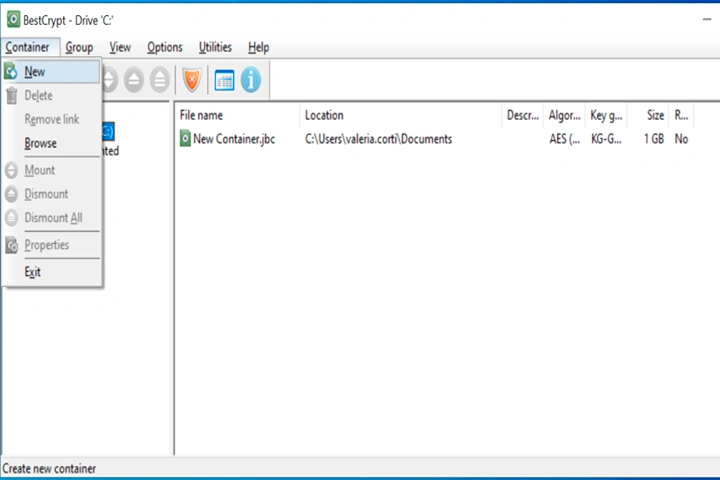Select the Dismount menu entry
720x480 pixels.
click(51, 194)
